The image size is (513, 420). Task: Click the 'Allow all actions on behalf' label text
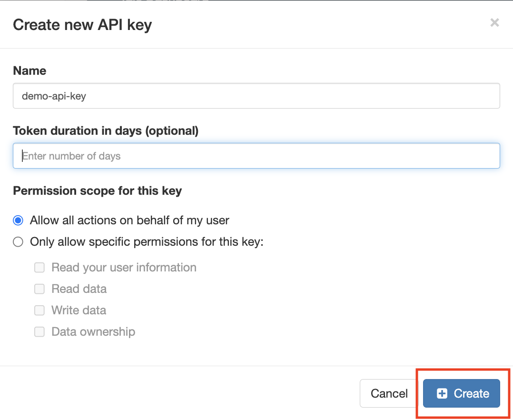pyautogui.click(x=129, y=220)
